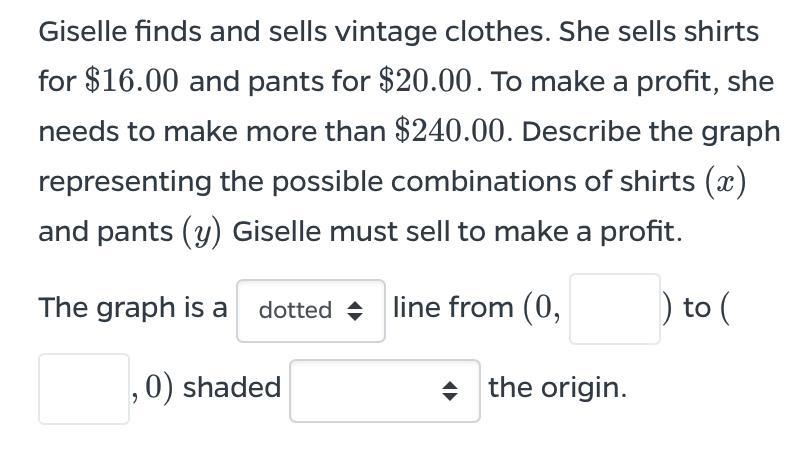Click the word "shaded"
The image size is (794, 467).
[x=231, y=387]
